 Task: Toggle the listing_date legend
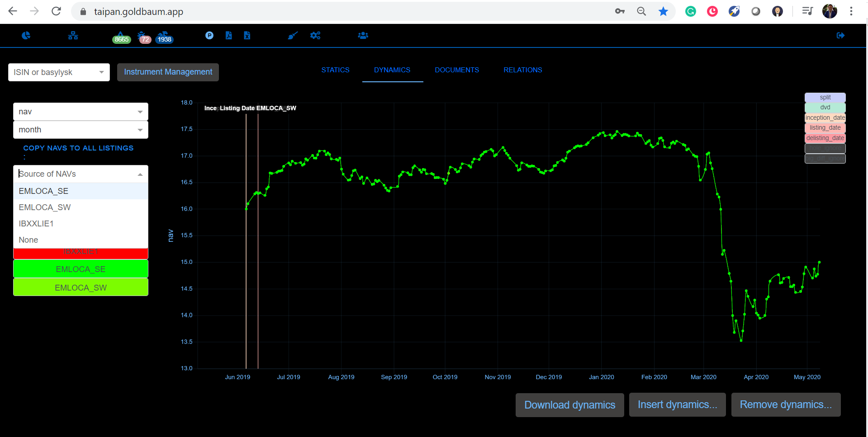point(825,128)
